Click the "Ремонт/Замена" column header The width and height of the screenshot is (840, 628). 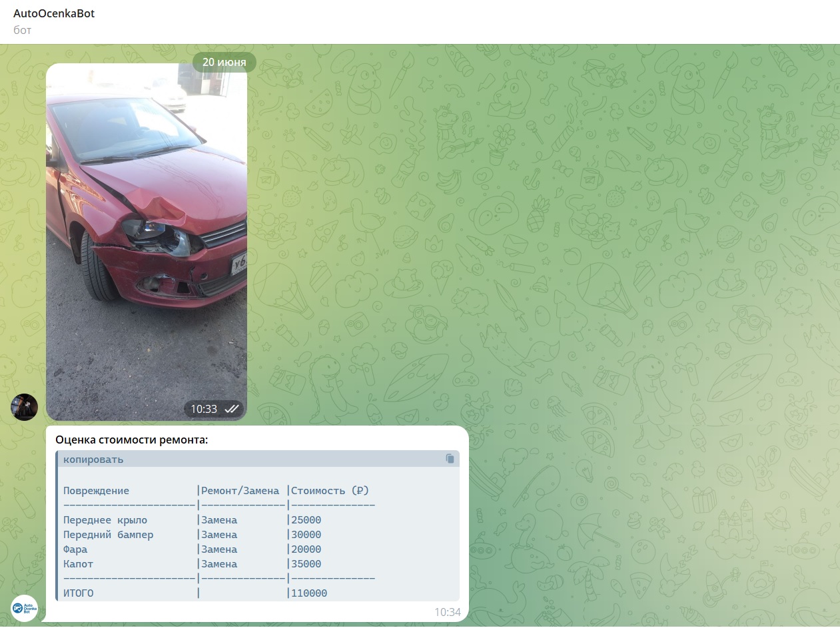click(240, 491)
